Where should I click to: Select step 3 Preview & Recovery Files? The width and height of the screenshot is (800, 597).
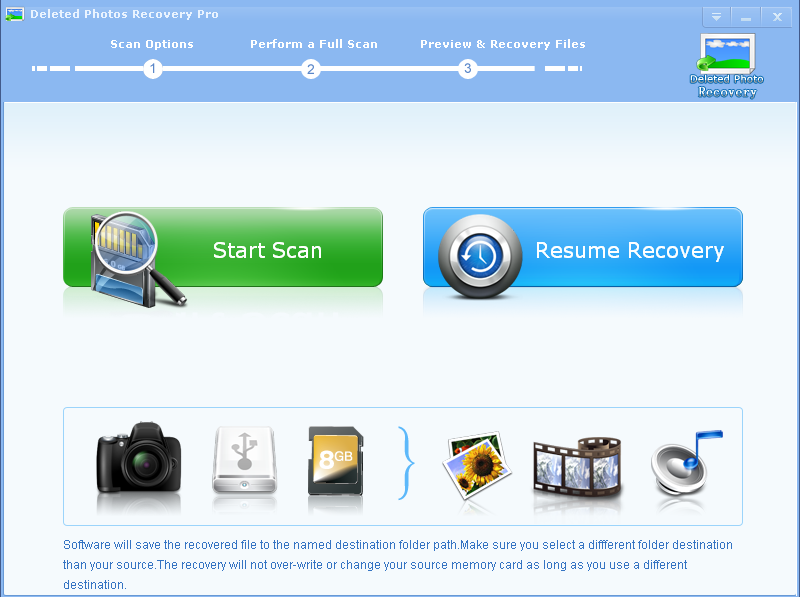[504, 44]
